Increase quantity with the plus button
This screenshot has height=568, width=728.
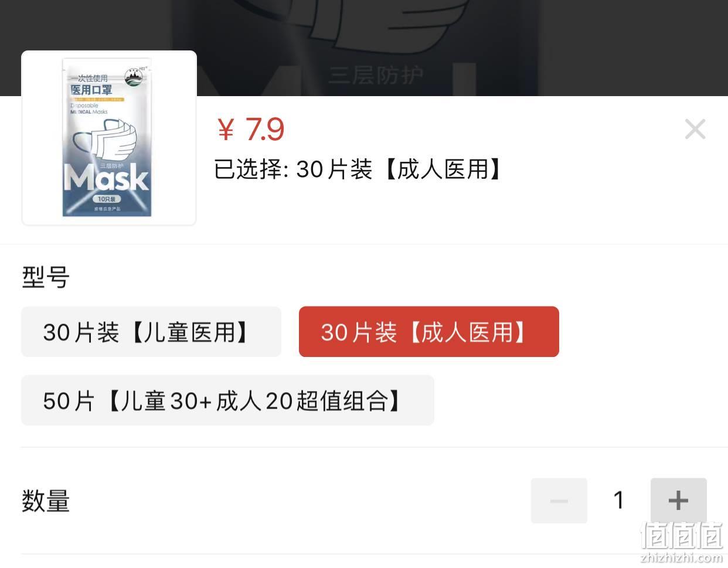coord(678,501)
